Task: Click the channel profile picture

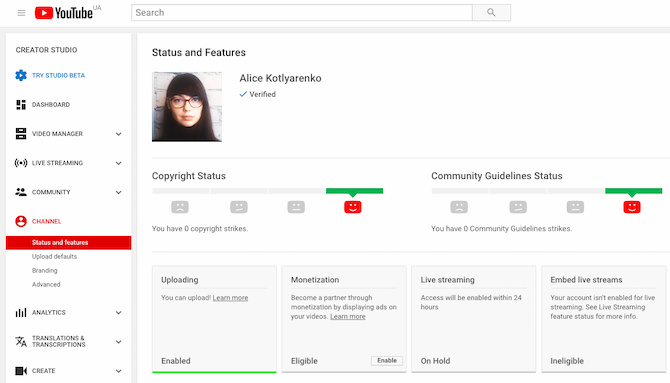Action: click(187, 106)
